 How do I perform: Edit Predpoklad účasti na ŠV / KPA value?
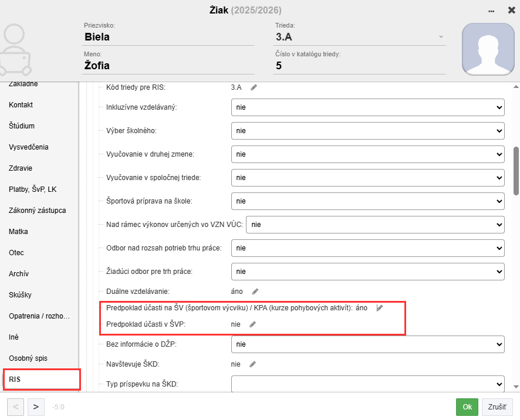point(380,308)
